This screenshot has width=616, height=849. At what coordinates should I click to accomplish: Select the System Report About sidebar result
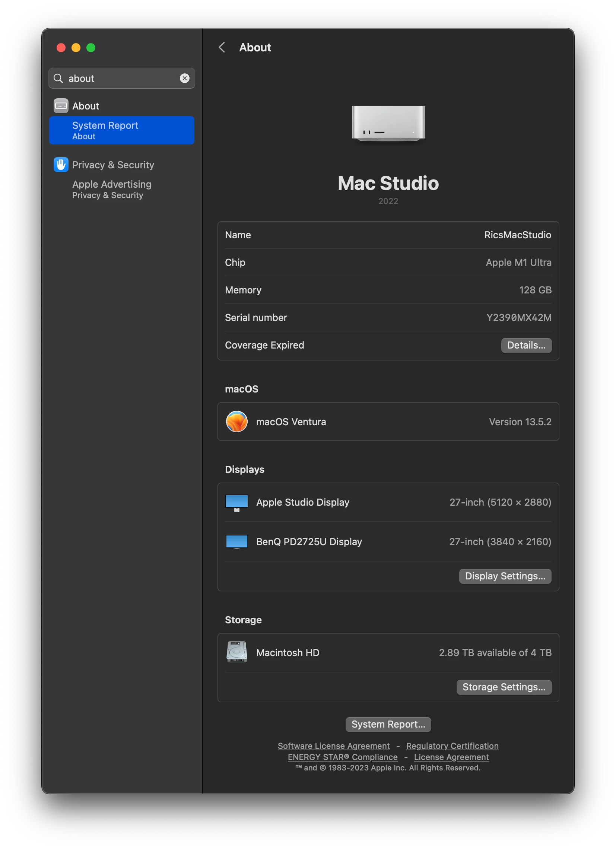[x=122, y=130]
